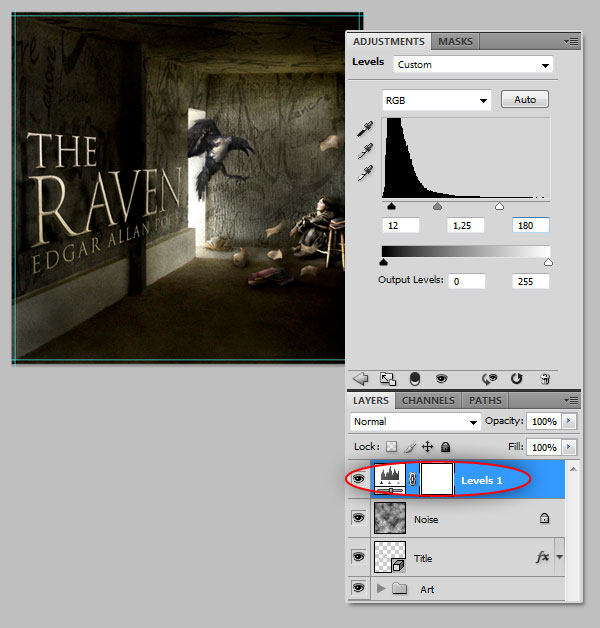Screen dimensions: 600x628
Task: Expand the Art group triangle
Action: [381, 588]
